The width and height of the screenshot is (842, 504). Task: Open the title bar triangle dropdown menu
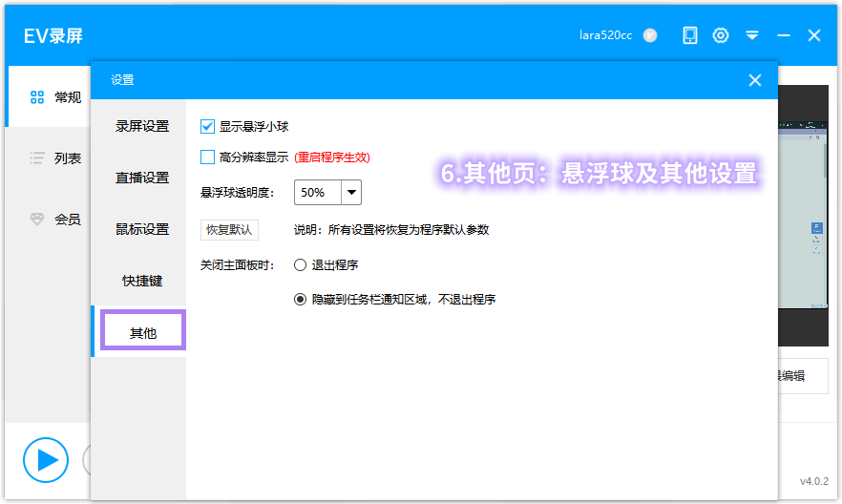[752, 35]
